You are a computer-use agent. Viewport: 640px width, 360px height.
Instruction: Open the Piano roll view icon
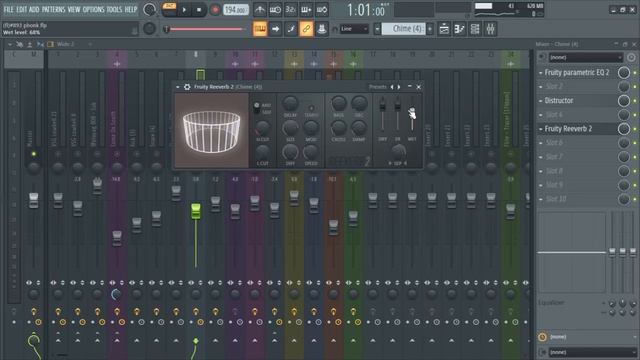pos(459,29)
